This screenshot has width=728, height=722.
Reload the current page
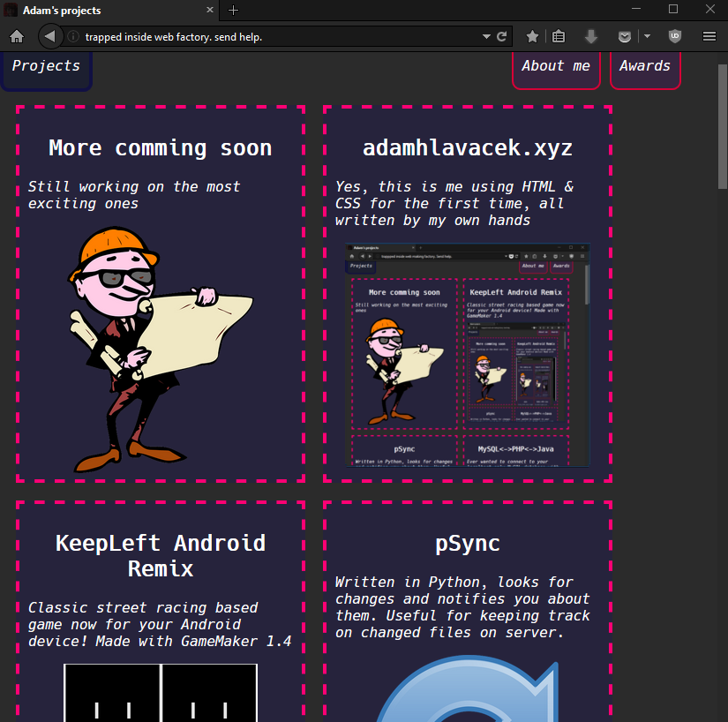[x=501, y=36]
